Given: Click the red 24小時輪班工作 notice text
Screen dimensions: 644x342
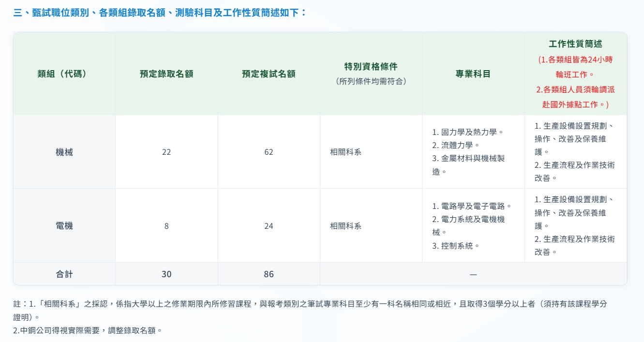Looking at the screenshot, I should (575, 67).
